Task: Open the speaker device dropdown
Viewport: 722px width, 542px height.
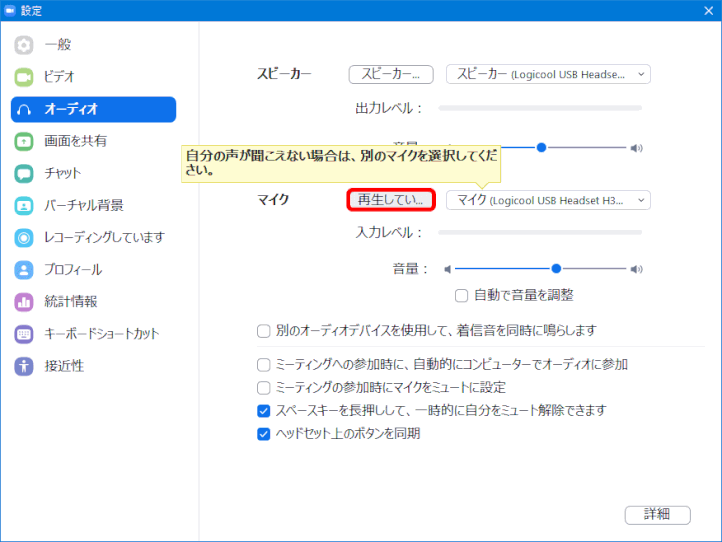Action: (x=548, y=74)
